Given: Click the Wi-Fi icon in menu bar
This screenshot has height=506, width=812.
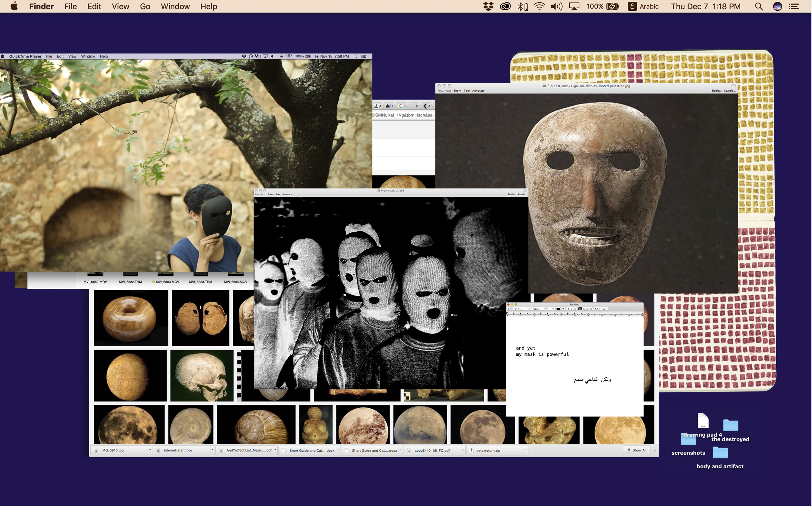Looking at the screenshot, I should tap(539, 6).
